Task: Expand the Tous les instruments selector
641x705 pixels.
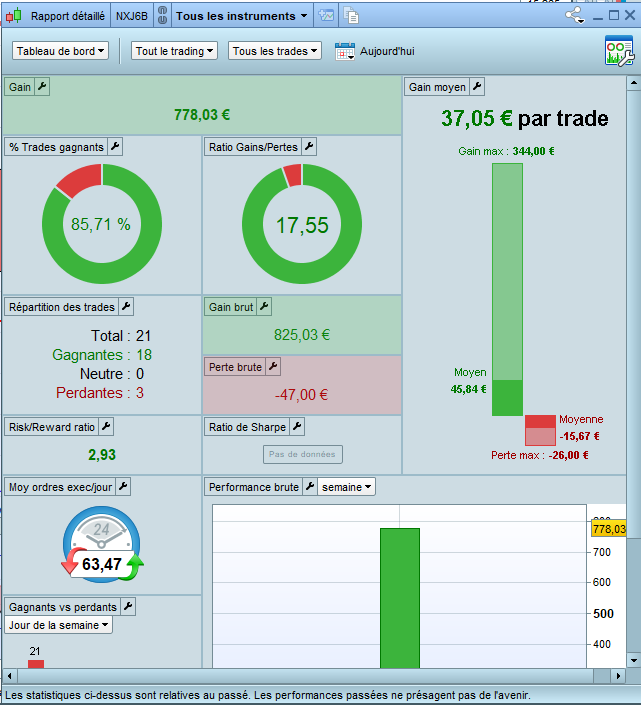Action: coord(241,16)
